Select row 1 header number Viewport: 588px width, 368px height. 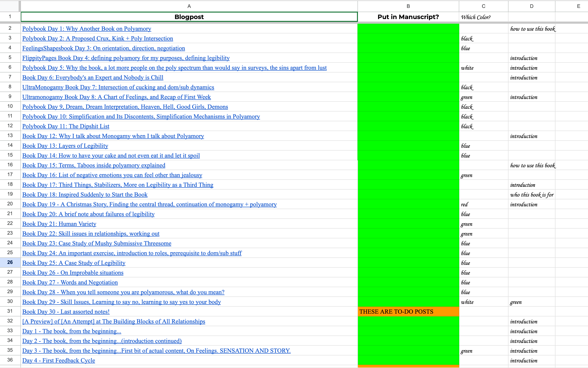pyautogui.click(x=10, y=16)
